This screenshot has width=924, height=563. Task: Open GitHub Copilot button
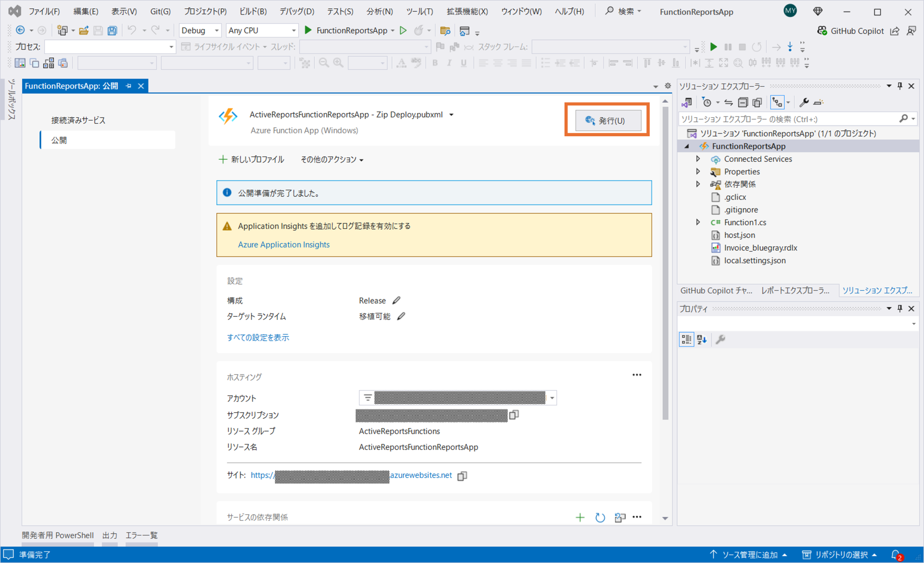(850, 31)
